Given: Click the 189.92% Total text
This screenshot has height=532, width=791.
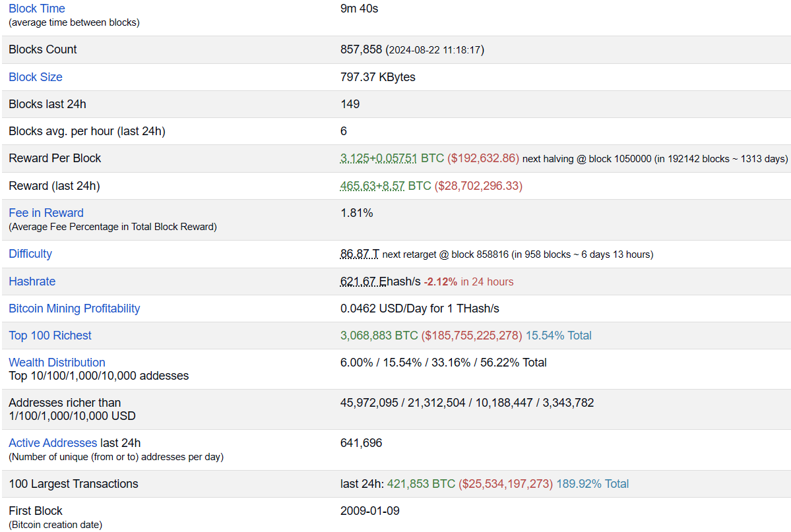Looking at the screenshot, I should click(x=592, y=484).
